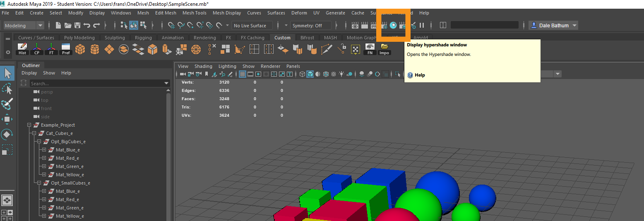
Task: Click Help in the tooltip
Action: click(x=420, y=75)
